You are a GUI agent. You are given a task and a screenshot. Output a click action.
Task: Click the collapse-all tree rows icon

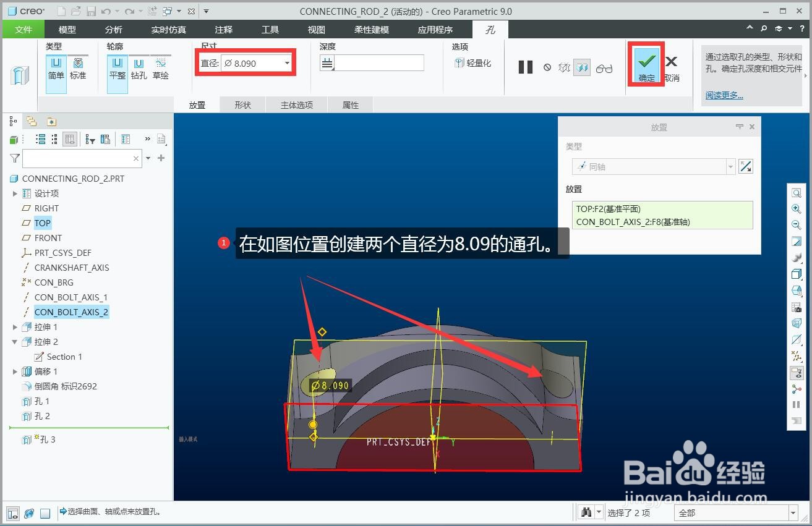coord(55,139)
